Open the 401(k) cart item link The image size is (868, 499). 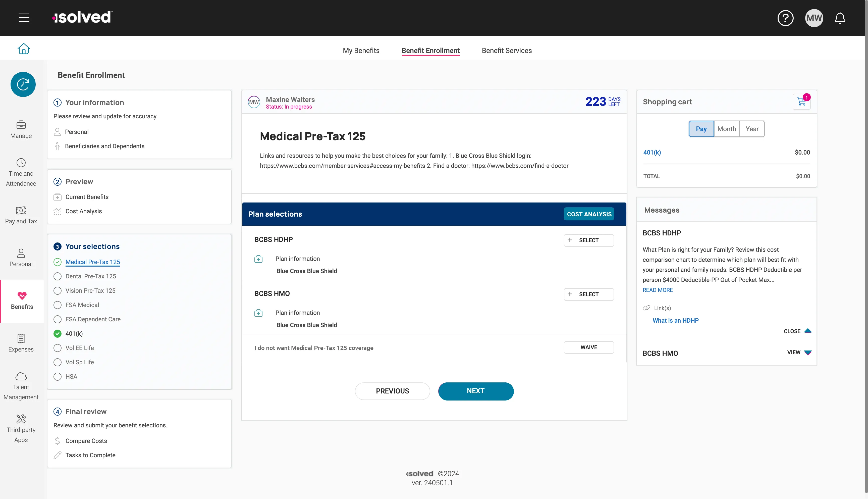pyautogui.click(x=652, y=153)
